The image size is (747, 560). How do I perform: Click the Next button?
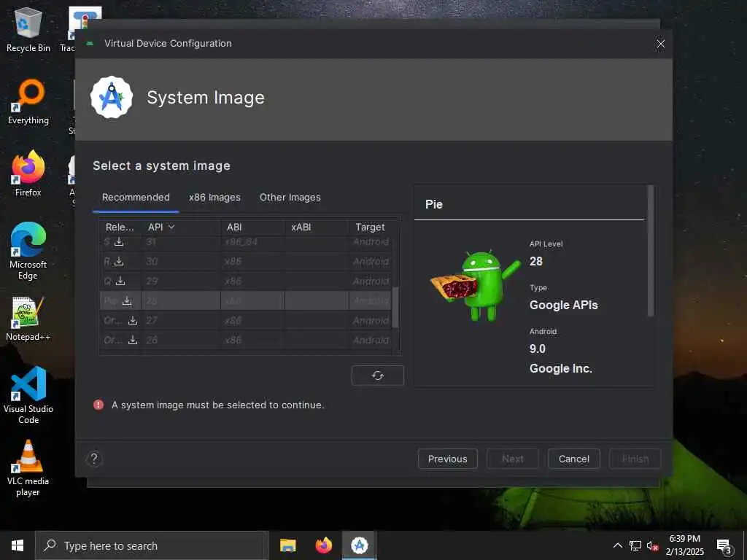pos(513,459)
